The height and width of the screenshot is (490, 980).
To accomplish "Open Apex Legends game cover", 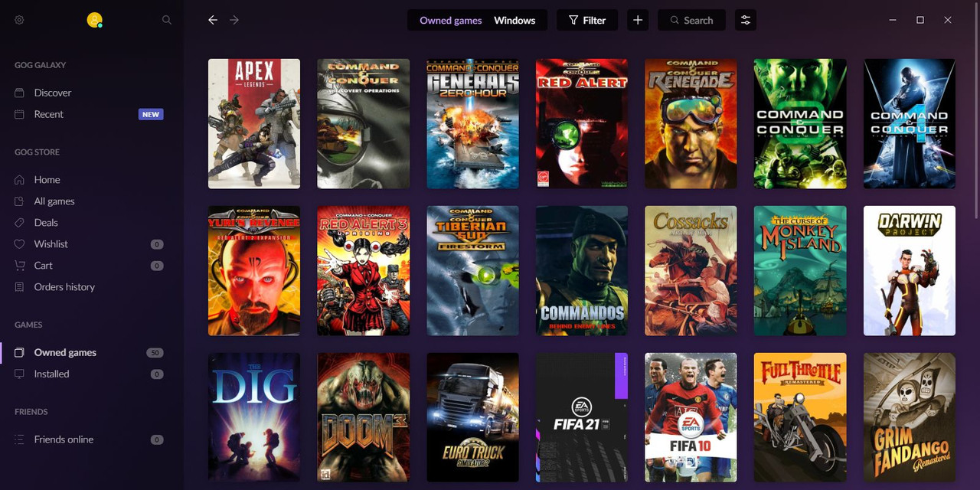I will [254, 123].
